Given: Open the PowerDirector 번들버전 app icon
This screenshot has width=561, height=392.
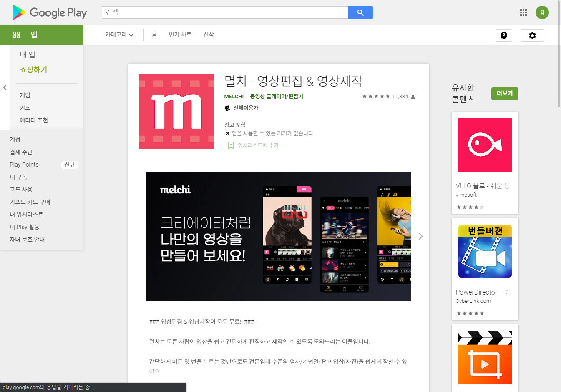Looking at the screenshot, I should point(485,251).
